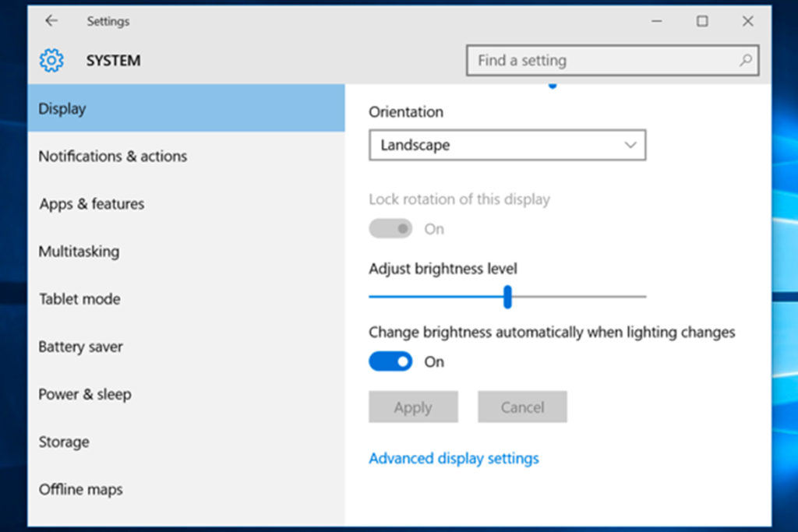Click the brightness level slider handle

pos(507,297)
